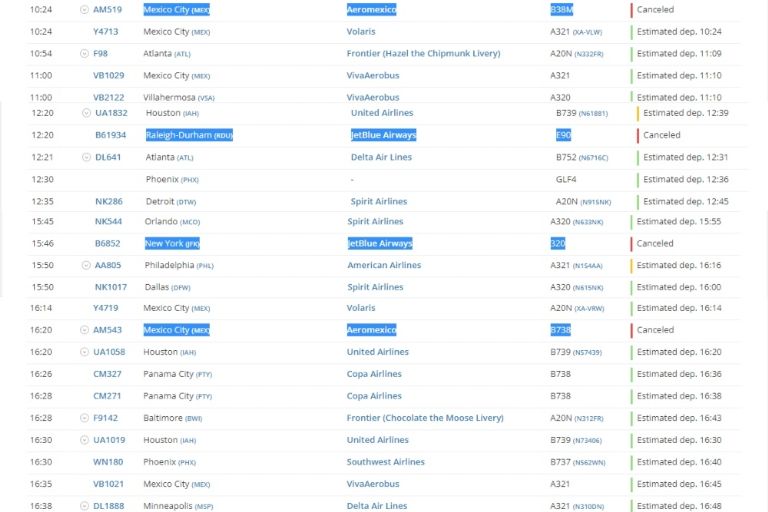Open Delta Air Lines link in DL1888 row
The height and width of the screenshot is (512, 768).
coord(377,506)
